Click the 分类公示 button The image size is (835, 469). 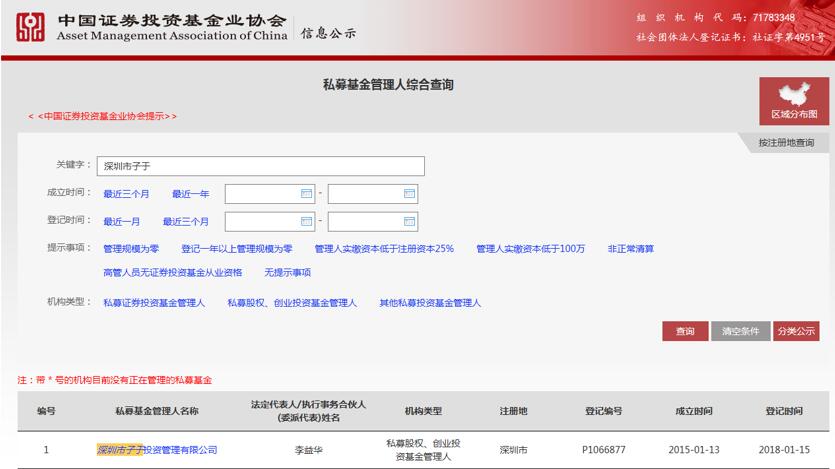tap(796, 331)
